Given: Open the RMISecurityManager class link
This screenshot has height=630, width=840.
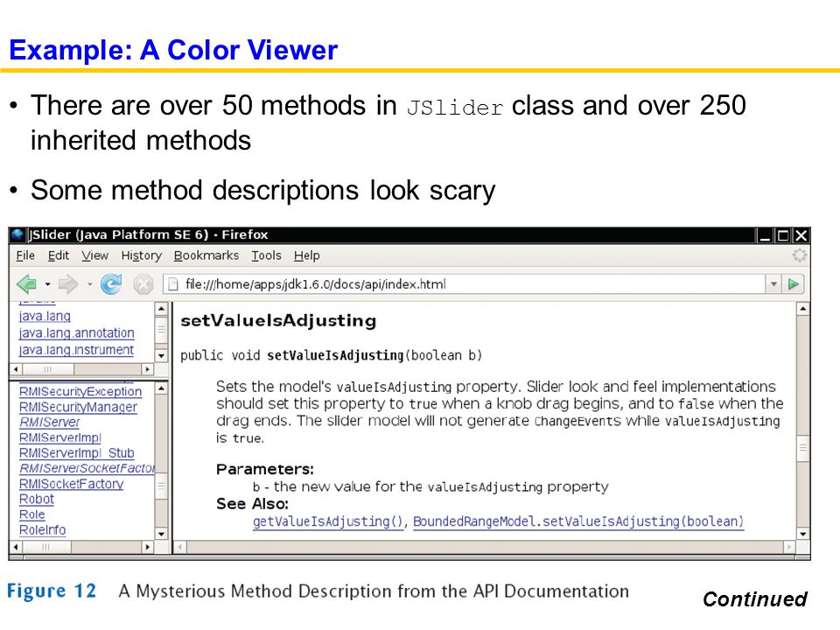Looking at the screenshot, I should point(78,407).
